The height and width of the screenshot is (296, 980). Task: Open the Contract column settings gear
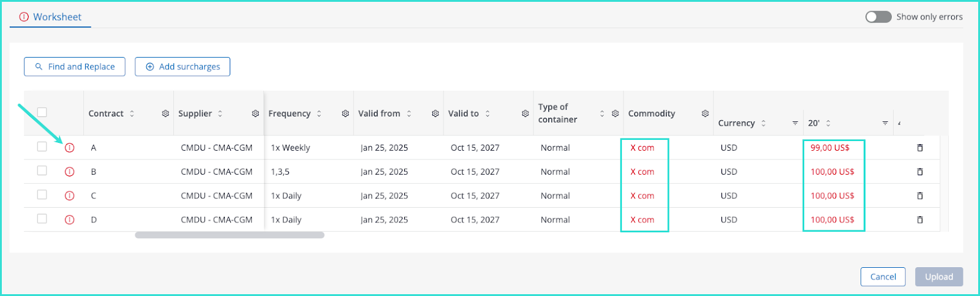[165, 113]
